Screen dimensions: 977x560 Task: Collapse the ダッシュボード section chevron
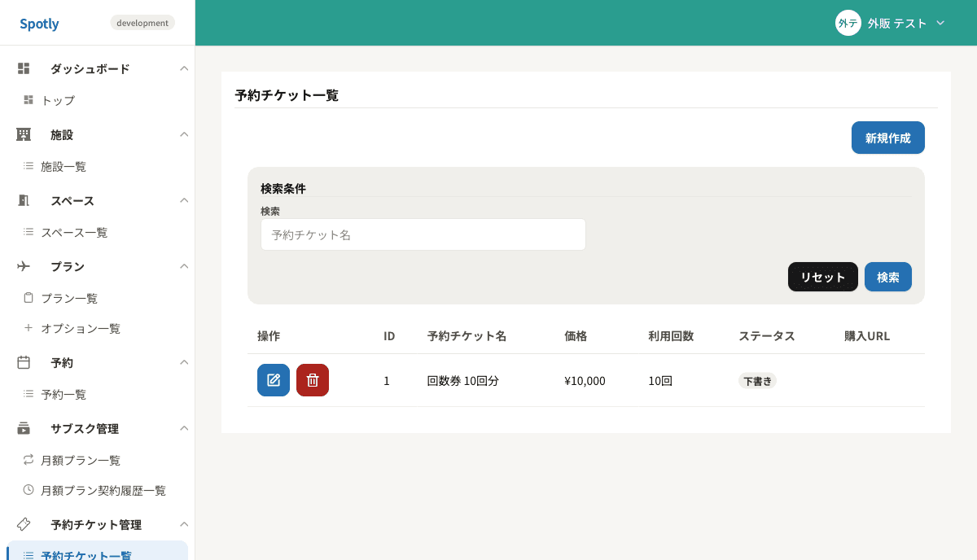tap(184, 68)
